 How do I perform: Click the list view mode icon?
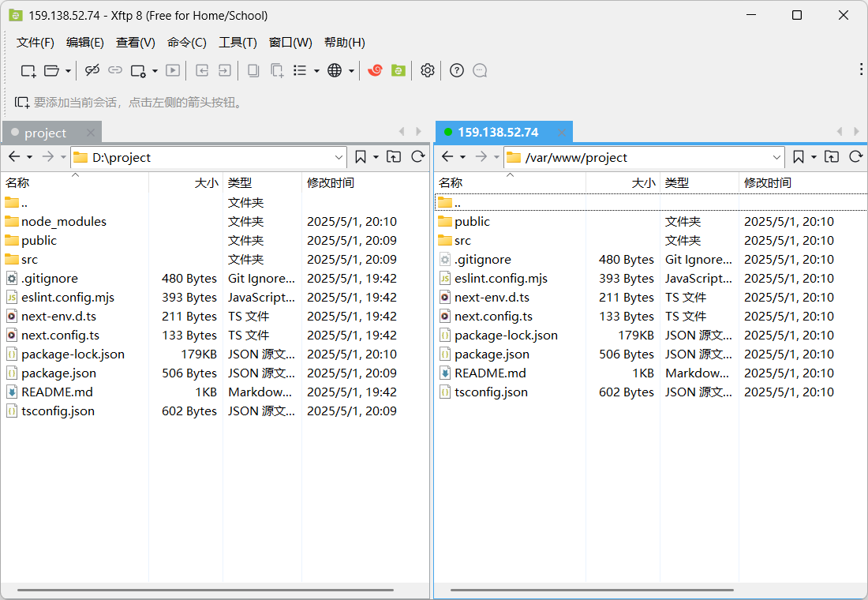pyautogui.click(x=300, y=70)
